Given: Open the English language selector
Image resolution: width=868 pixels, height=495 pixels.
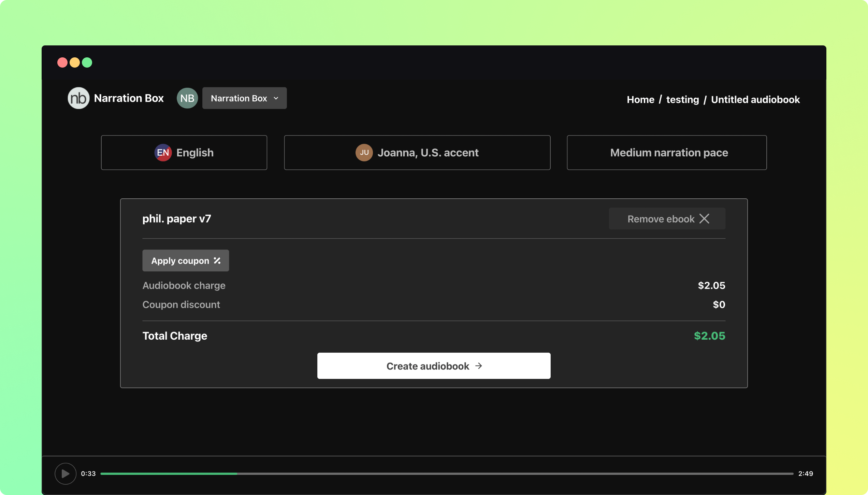Looking at the screenshot, I should click(184, 152).
